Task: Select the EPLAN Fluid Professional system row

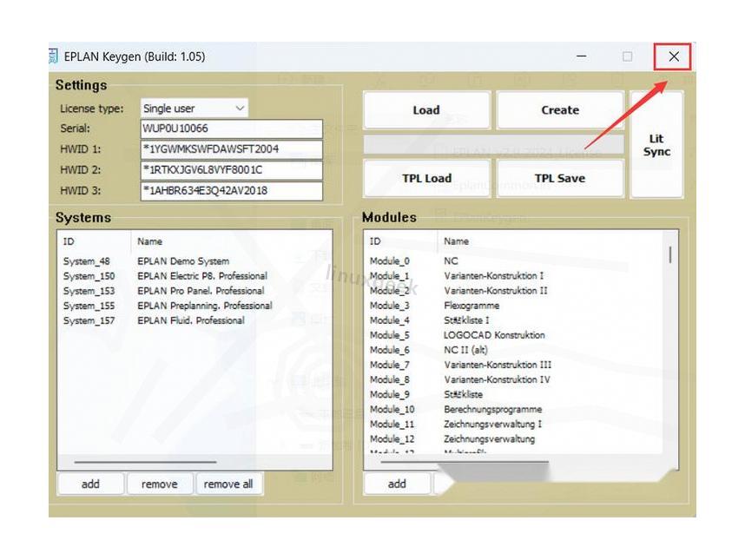Action: pyautogui.click(x=165, y=320)
